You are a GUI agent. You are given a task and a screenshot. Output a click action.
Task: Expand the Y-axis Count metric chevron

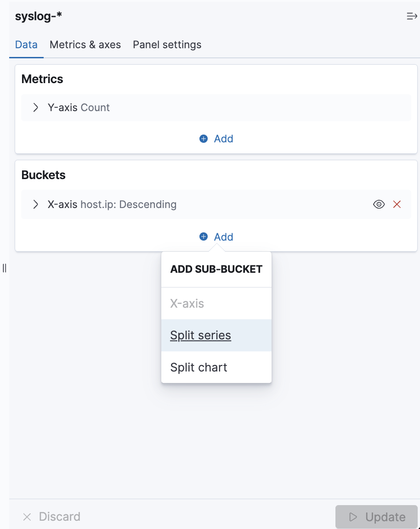[36, 108]
